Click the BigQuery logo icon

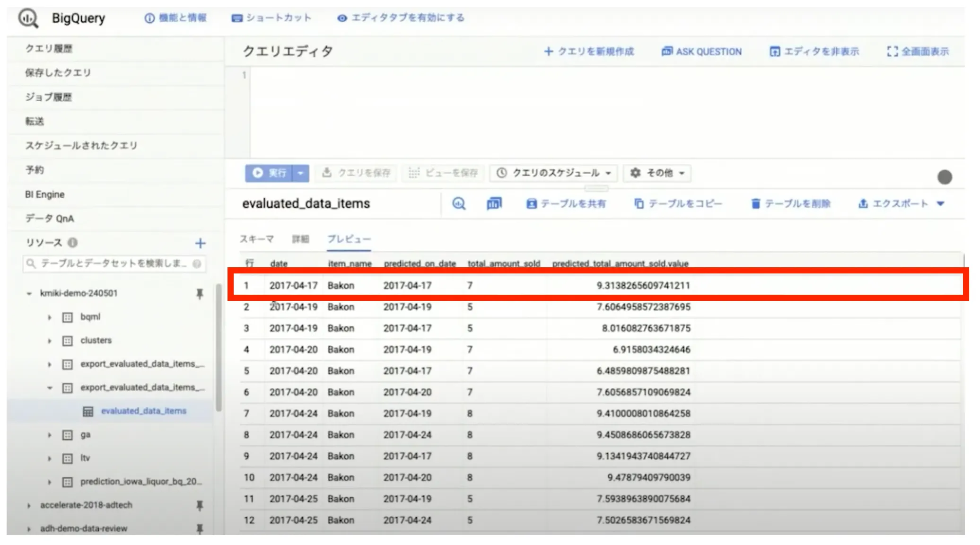coord(28,18)
